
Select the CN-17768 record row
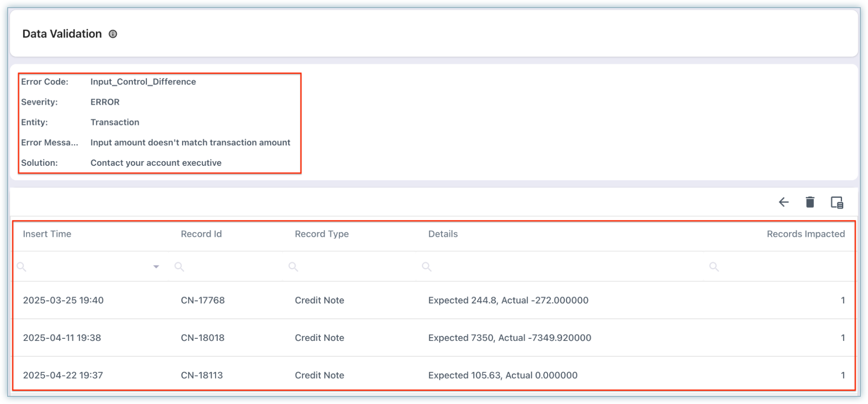tap(202, 300)
